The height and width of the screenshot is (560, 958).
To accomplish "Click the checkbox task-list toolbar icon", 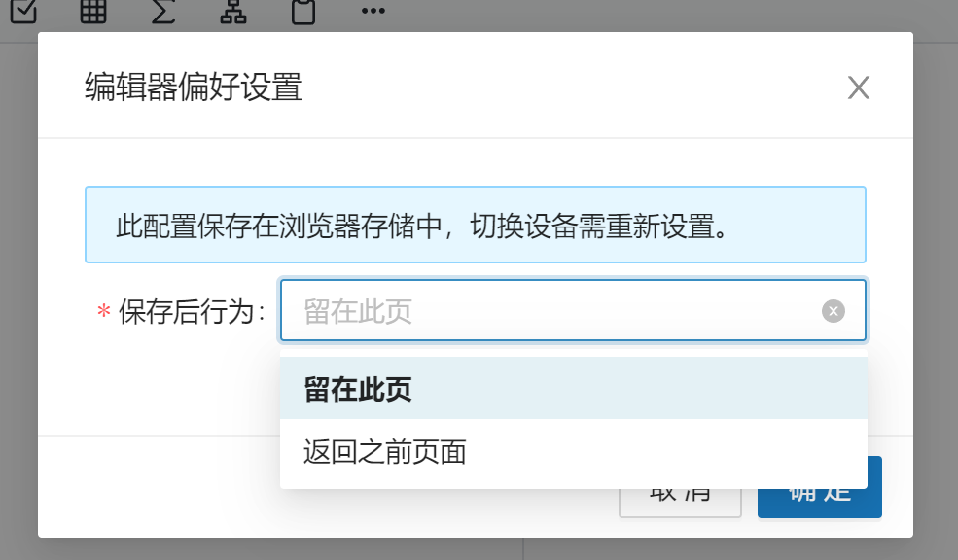I will [23, 11].
